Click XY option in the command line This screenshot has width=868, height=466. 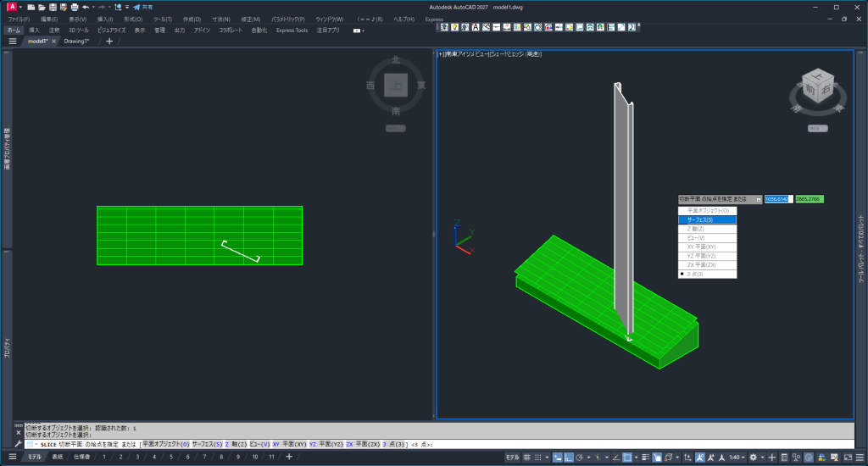point(276,444)
